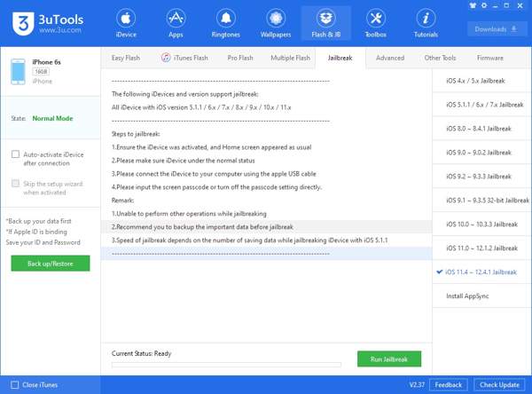Select iOS 8.0 – 8.4.1 Jailbreak
This screenshot has height=394, width=532.
click(481, 129)
